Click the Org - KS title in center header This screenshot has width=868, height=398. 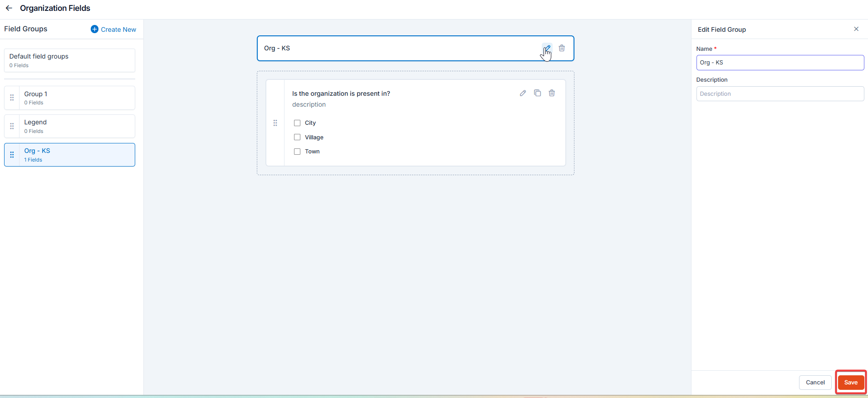click(x=277, y=48)
